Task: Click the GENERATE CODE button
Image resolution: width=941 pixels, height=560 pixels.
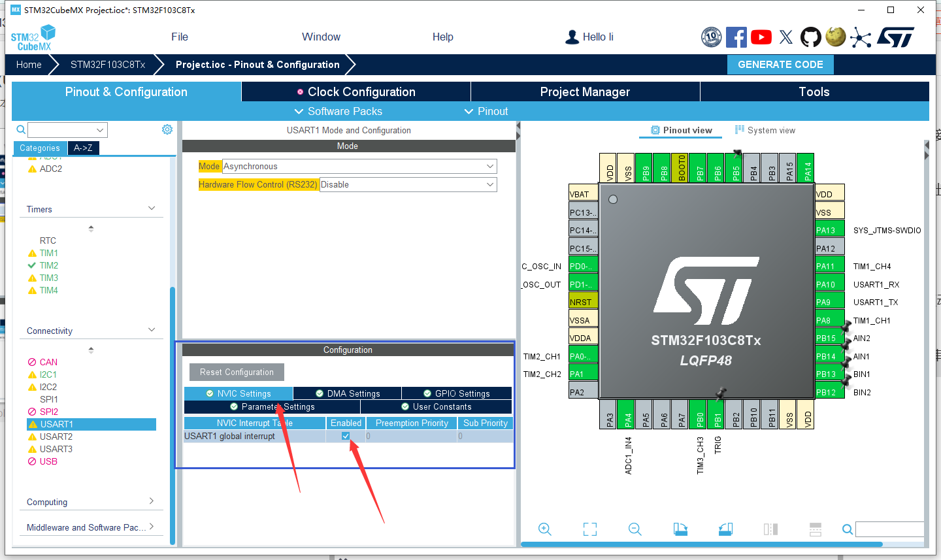Action: (x=780, y=65)
